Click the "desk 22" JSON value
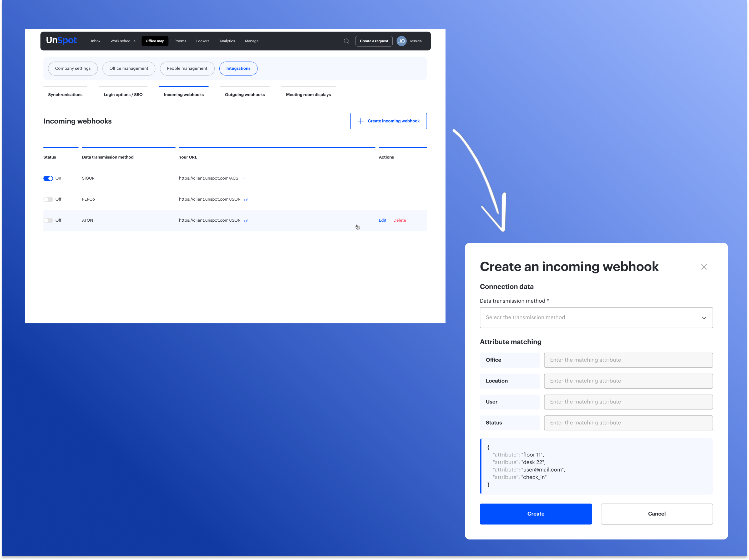Viewport: 749px width, 560px height. [533, 462]
